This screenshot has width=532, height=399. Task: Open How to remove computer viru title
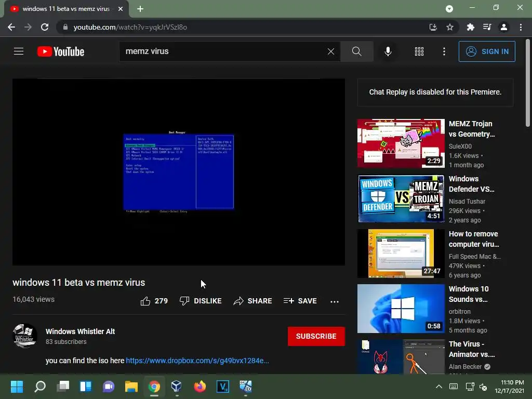(474, 239)
